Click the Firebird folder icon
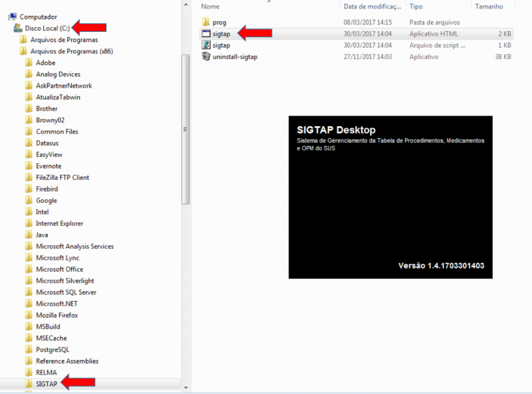This screenshot has height=394, width=532. coord(29,189)
